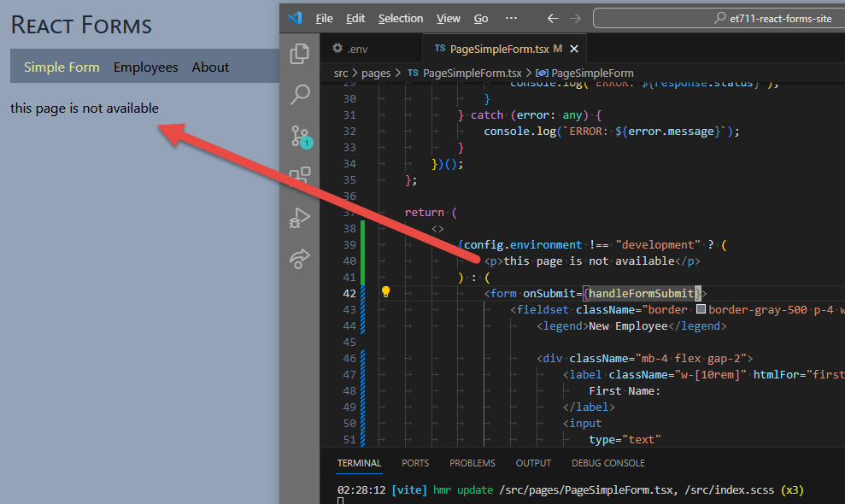
Task: Expand the overflow menu ellipsis
Action: [511, 18]
